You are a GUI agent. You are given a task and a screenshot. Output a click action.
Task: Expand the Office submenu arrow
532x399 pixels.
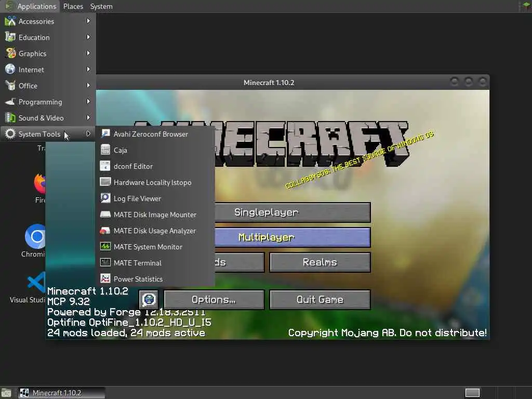[88, 86]
